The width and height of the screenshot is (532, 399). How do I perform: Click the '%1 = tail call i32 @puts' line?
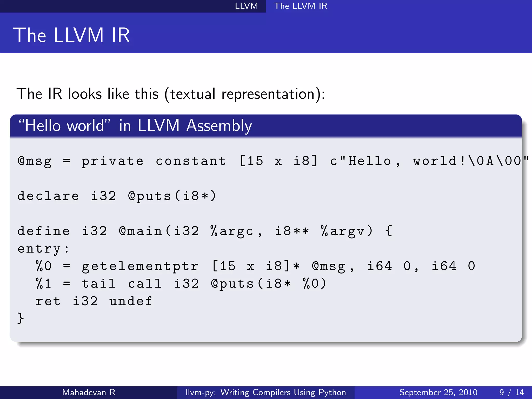(x=181, y=284)
